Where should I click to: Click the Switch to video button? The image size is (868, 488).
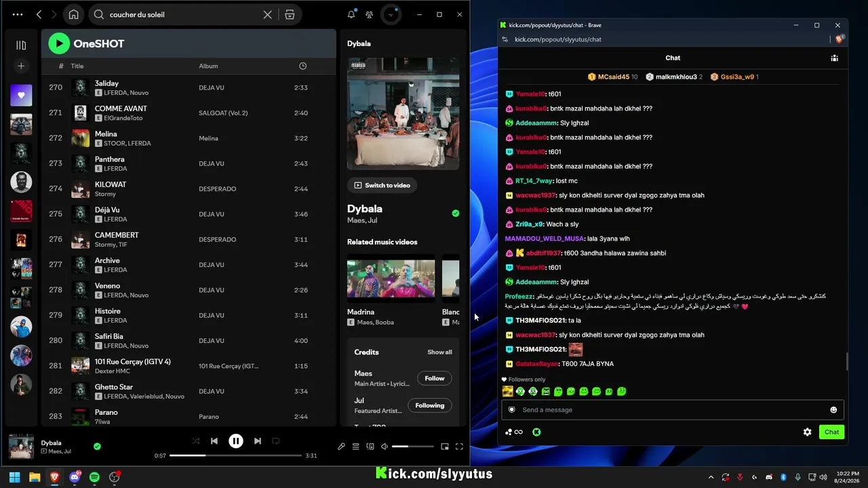[x=382, y=185]
